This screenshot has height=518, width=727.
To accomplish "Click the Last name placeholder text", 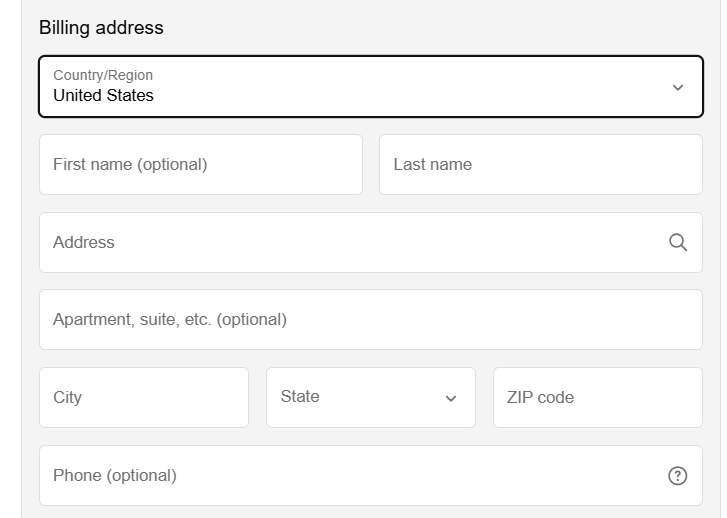I will tap(433, 164).
